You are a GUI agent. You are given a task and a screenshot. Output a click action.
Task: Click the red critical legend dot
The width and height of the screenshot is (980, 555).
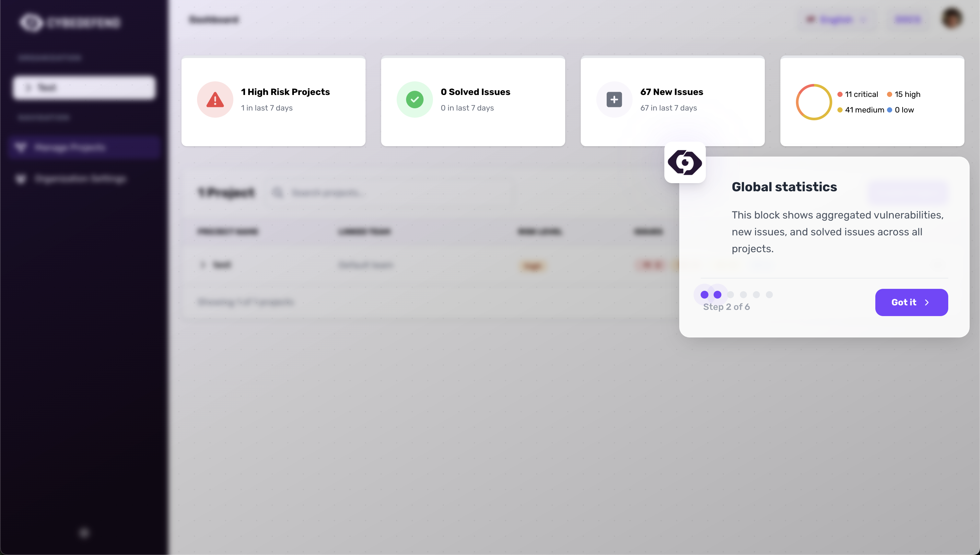(840, 95)
